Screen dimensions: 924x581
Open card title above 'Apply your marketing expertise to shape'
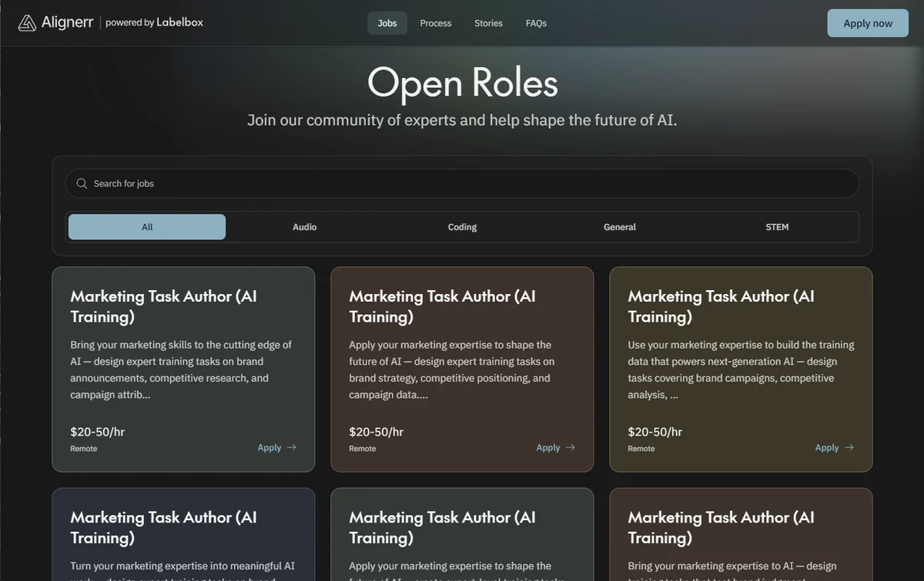pyautogui.click(x=442, y=306)
